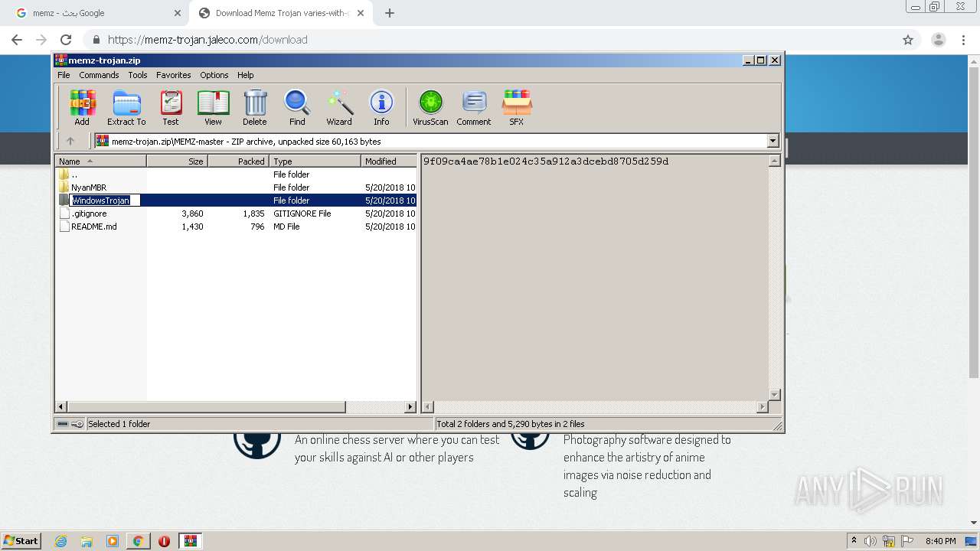The image size is (980, 551).
Task: Sort files by the Type column header
Action: (315, 161)
